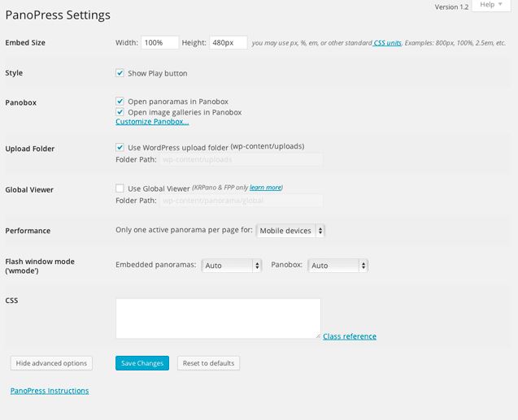Open the Panobox wmode dropdown
Image resolution: width=518 pixels, height=420 pixels.
pos(338,266)
